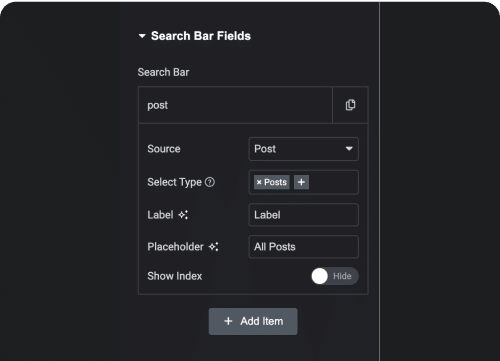
Task: Click the Source dropdown caret arrow
Action: (x=349, y=149)
